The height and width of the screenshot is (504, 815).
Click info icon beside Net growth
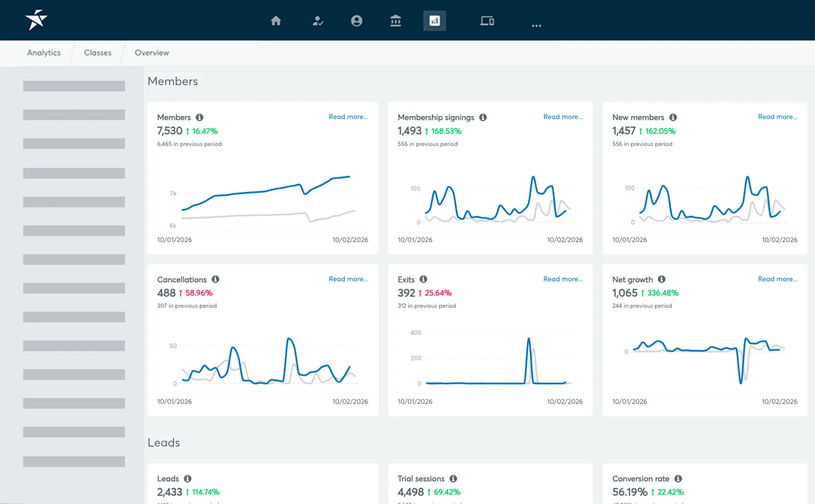[662, 279]
